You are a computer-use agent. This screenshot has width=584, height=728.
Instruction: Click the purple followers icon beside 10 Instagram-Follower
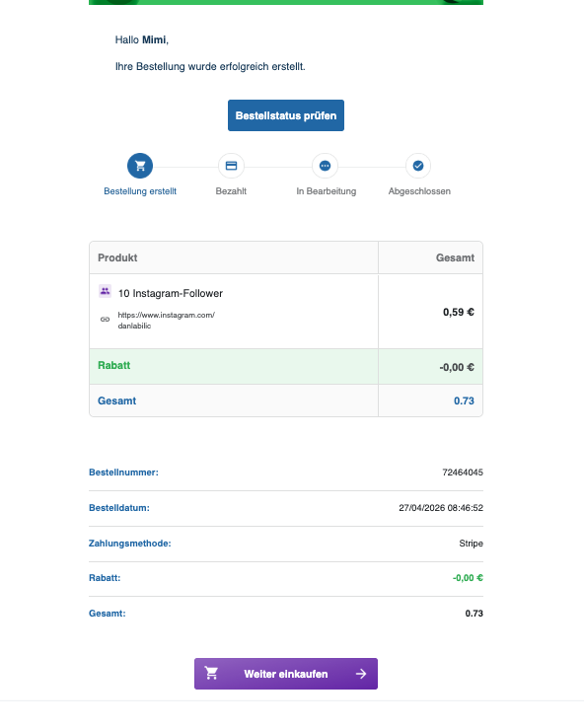(x=105, y=291)
